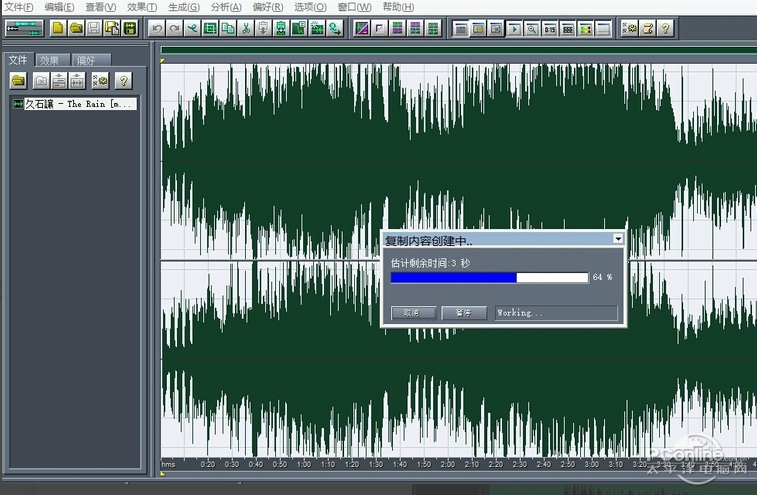Switch to the 效果 panel tab
This screenshot has height=495, width=757.
tap(50, 60)
